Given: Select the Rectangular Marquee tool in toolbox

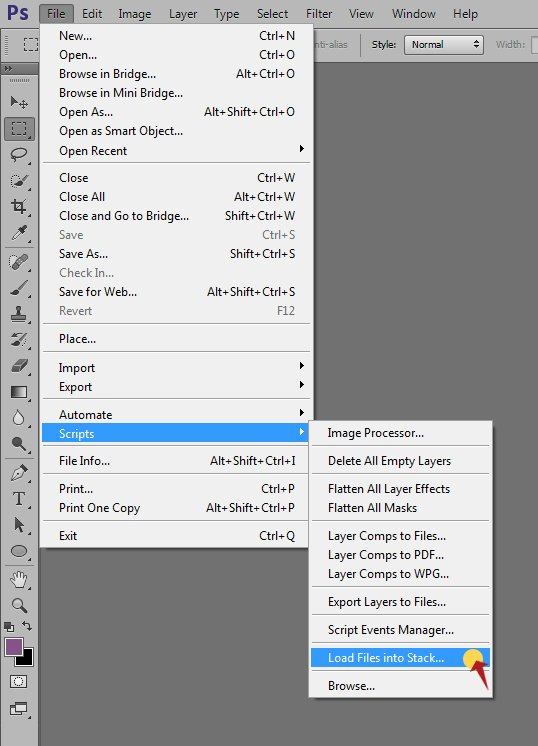Looking at the screenshot, I should (x=19, y=128).
